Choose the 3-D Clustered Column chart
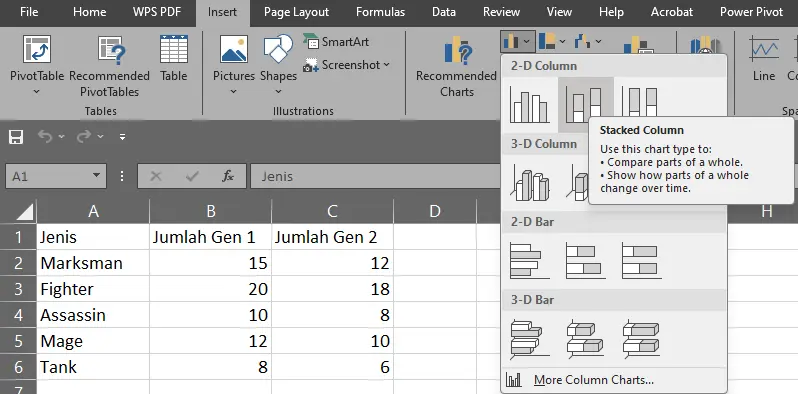798x394 pixels. click(530, 183)
